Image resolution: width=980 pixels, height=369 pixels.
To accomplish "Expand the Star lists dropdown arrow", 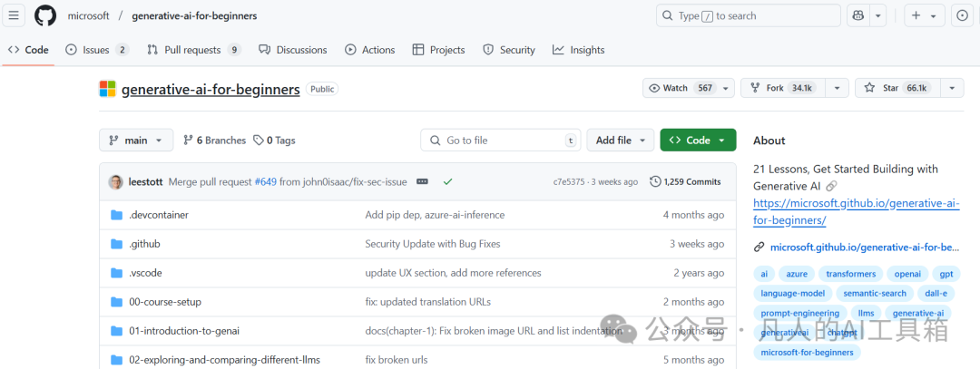I will pos(952,88).
